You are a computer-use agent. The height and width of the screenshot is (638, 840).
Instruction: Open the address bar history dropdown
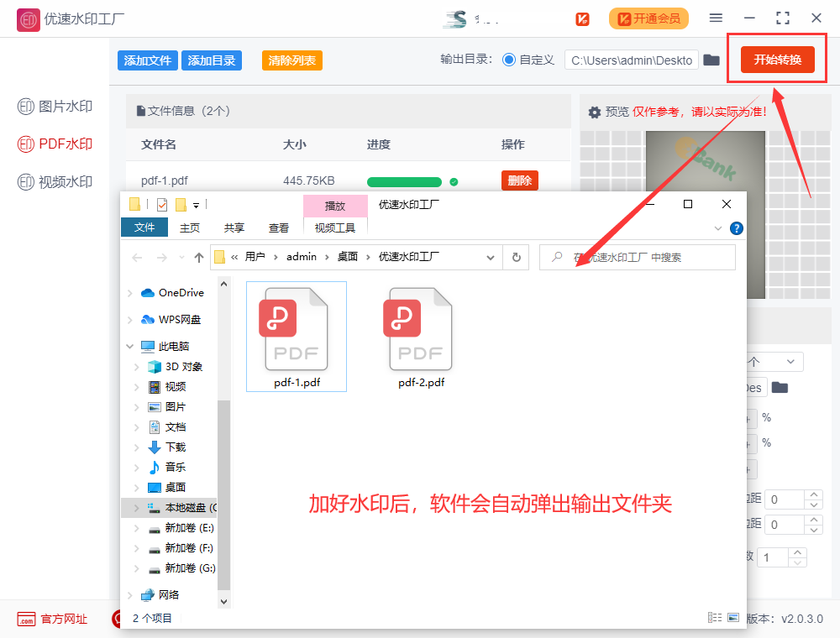click(491, 258)
